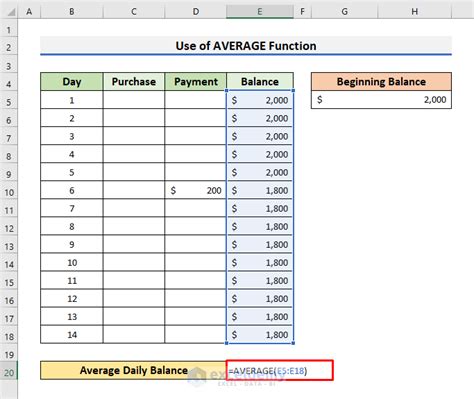Click the Day 14 cell
Viewport: 474px width, 399px height.
point(72,334)
